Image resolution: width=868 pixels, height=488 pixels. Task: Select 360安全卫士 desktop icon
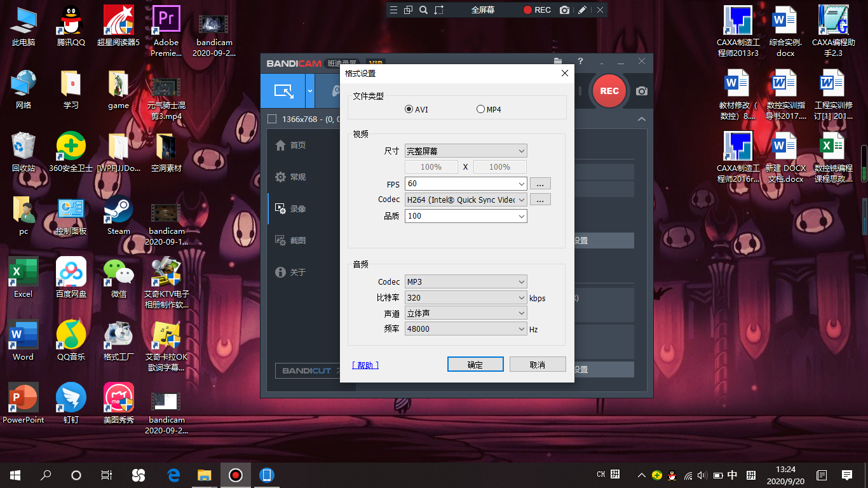click(71, 152)
